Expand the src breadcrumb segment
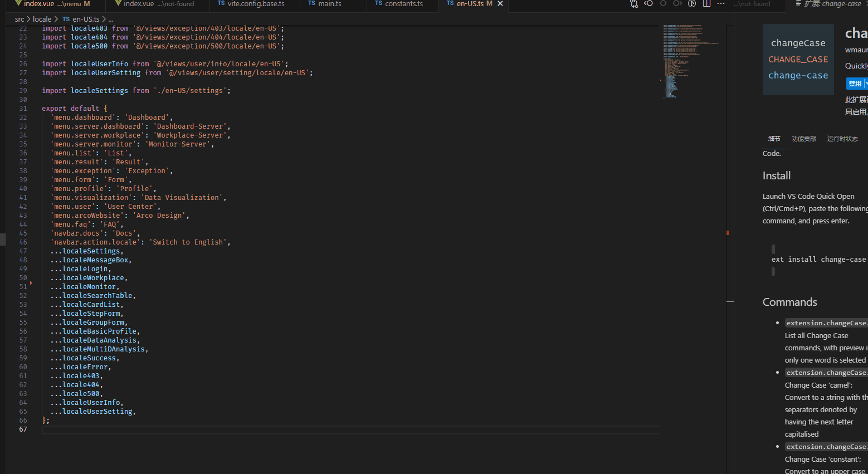This screenshot has width=868, height=474. tap(19, 19)
